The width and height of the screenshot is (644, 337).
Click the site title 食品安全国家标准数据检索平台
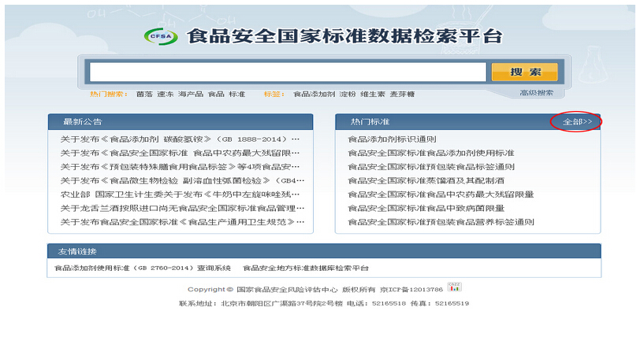pyautogui.click(x=344, y=36)
